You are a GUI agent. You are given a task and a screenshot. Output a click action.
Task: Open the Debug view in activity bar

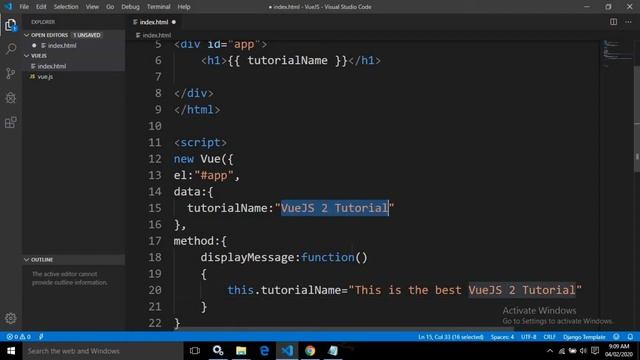click(11, 98)
